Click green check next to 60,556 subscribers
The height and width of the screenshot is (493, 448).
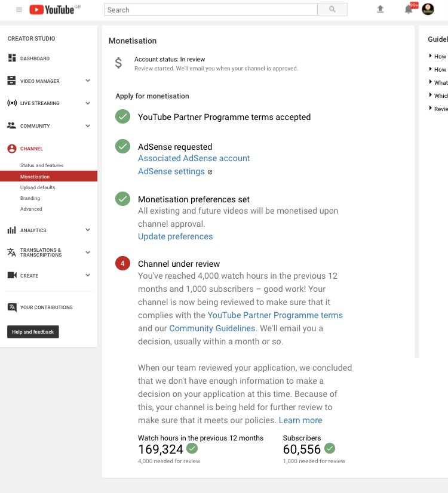point(330,448)
